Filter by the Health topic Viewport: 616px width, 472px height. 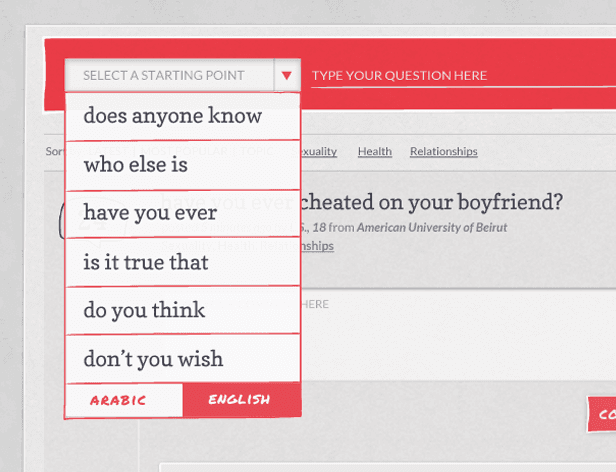(375, 151)
